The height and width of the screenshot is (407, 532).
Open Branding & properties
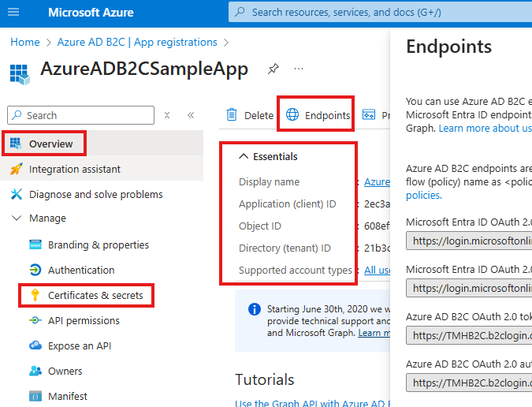[x=99, y=245]
